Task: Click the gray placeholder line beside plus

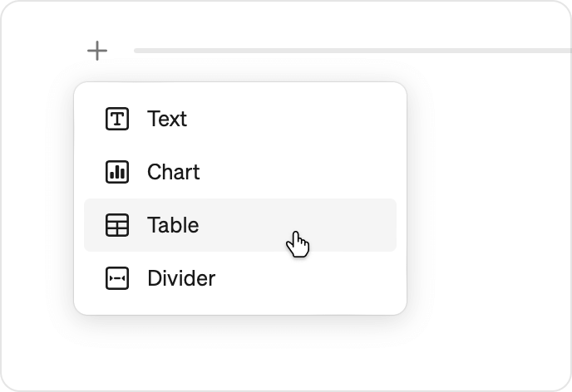Action: 353,51
